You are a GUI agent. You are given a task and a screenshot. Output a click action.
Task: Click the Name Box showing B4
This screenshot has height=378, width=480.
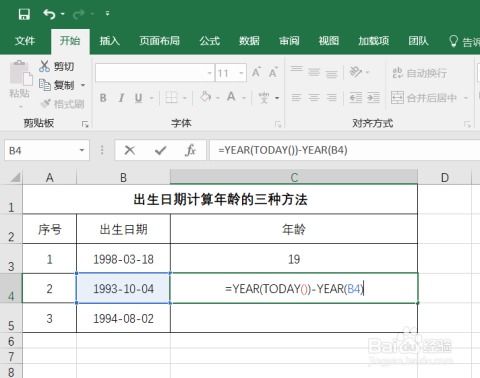[47, 151]
